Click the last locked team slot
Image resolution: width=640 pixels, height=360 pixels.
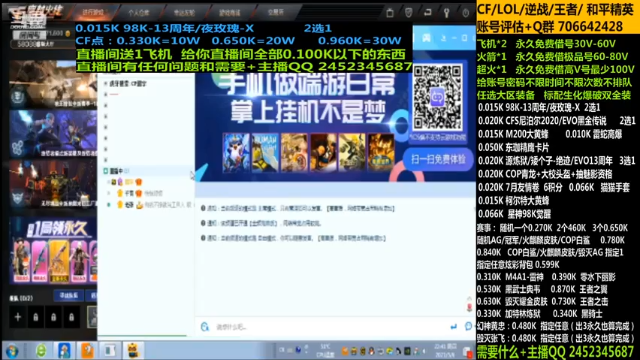pyautogui.click(x=71, y=317)
